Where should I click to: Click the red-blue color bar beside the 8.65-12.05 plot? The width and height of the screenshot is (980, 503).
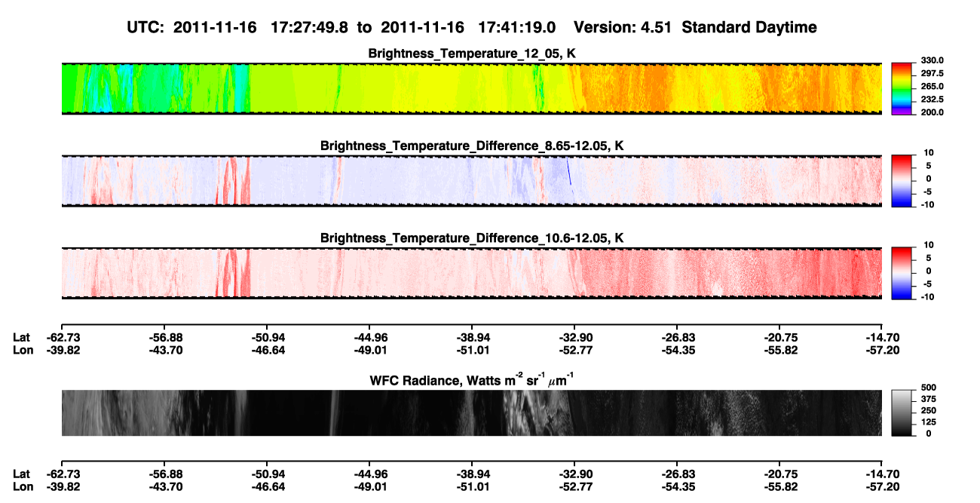tap(902, 180)
